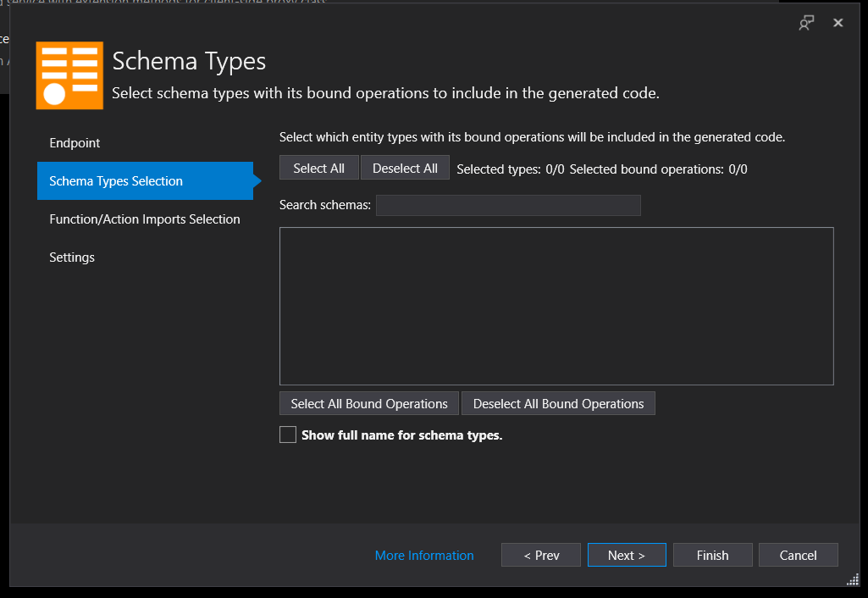Enable Show full name for schema types
This screenshot has height=598, width=868.
pos(288,435)
